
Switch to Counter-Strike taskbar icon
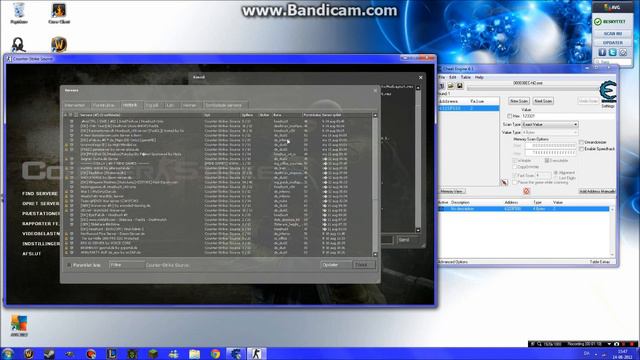click(x=257, y=354)
